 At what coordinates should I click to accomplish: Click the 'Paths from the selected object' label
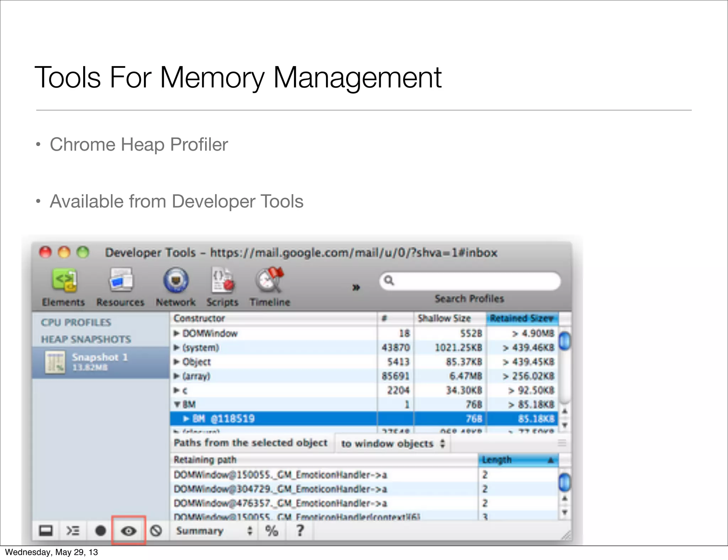click(x=251, y=443)
